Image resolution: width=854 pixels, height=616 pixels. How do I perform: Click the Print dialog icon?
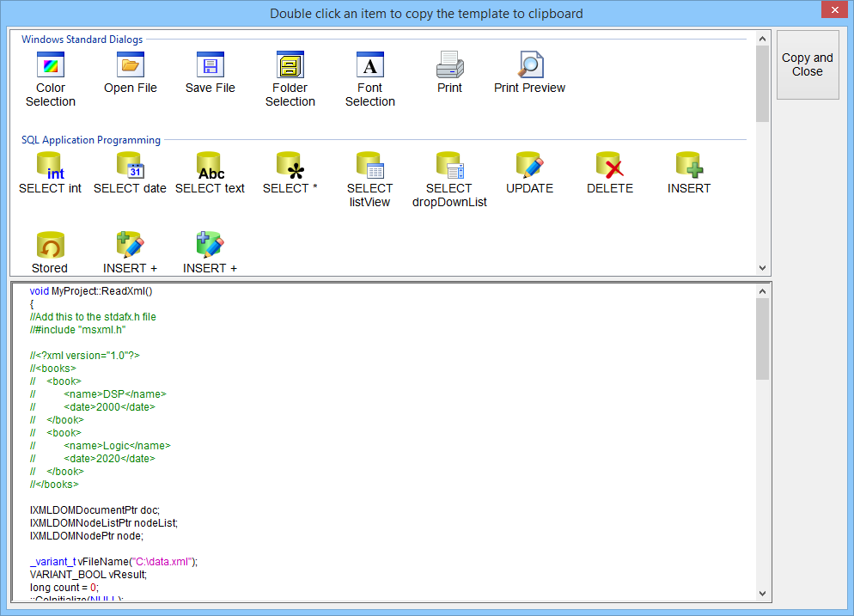click(x=450, y=64)
